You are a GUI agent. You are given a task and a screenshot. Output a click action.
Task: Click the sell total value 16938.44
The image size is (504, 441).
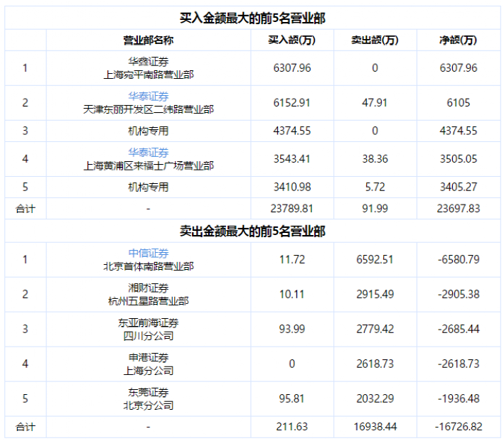(375, 427)
